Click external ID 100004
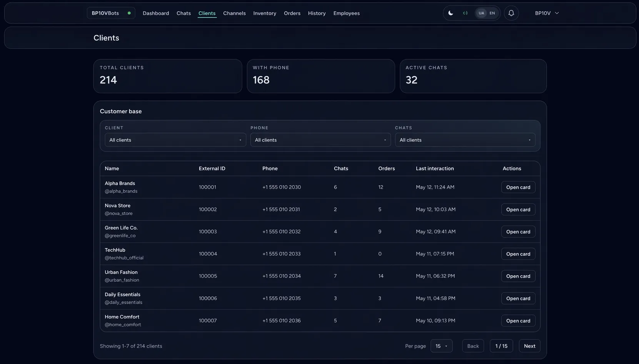 click(x=208, y=254)
